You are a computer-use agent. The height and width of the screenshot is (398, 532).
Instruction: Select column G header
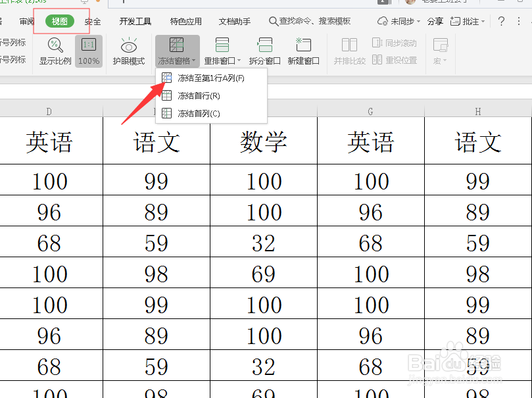pyautogui.click(x=370, y=111)
